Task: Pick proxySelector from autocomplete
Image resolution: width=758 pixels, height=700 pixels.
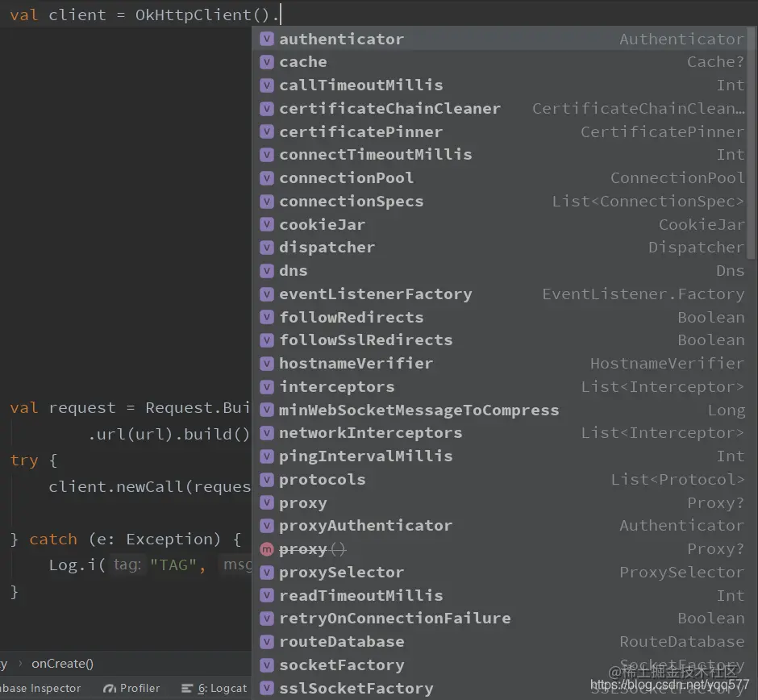Action: click(x=499, y=572)
